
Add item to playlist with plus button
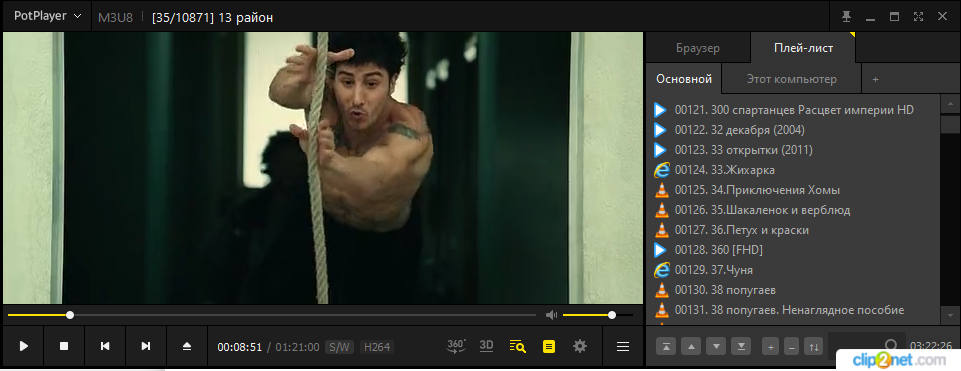(771, 346)
